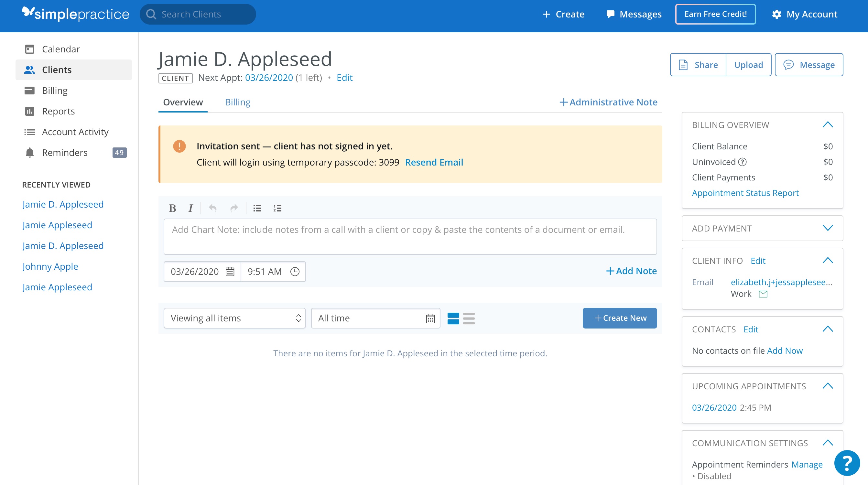
Task: Toggle bold formatting in the chart note editor
Action: coord(172,208)
